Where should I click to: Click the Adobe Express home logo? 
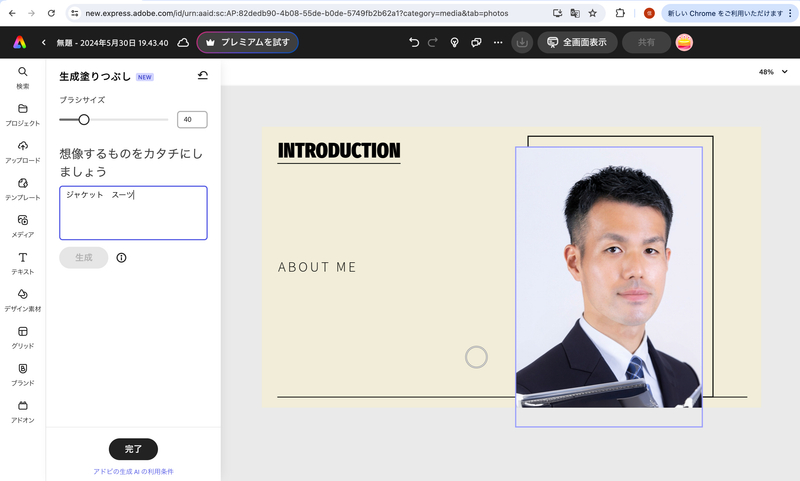19,42
